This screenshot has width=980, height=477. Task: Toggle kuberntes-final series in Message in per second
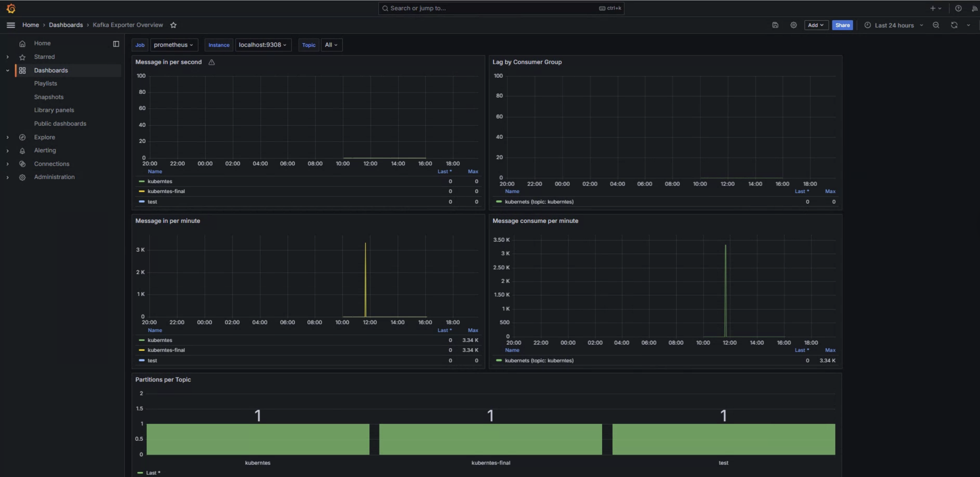pyautogui.click(x=166, y=191)
